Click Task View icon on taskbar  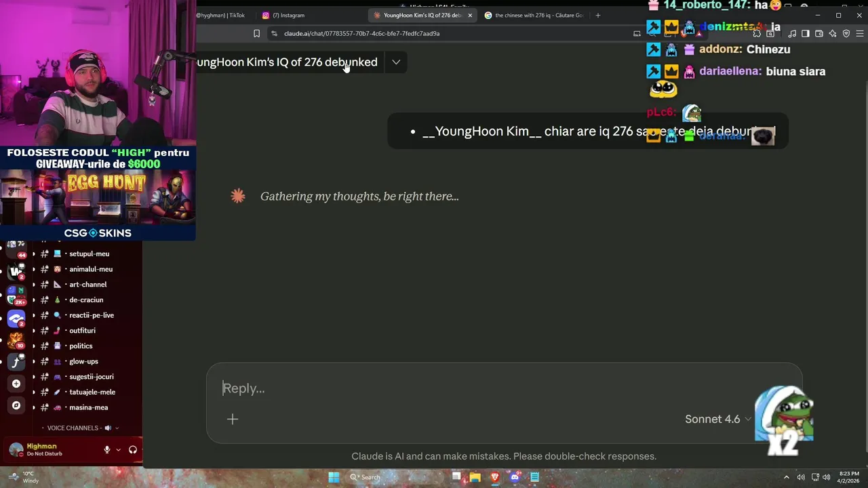click(456, 477)
